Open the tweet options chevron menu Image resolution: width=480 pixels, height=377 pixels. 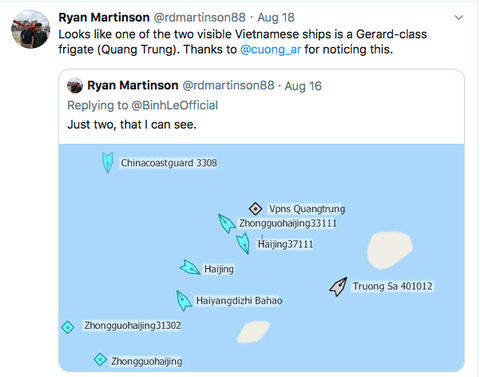coord(459,17)
